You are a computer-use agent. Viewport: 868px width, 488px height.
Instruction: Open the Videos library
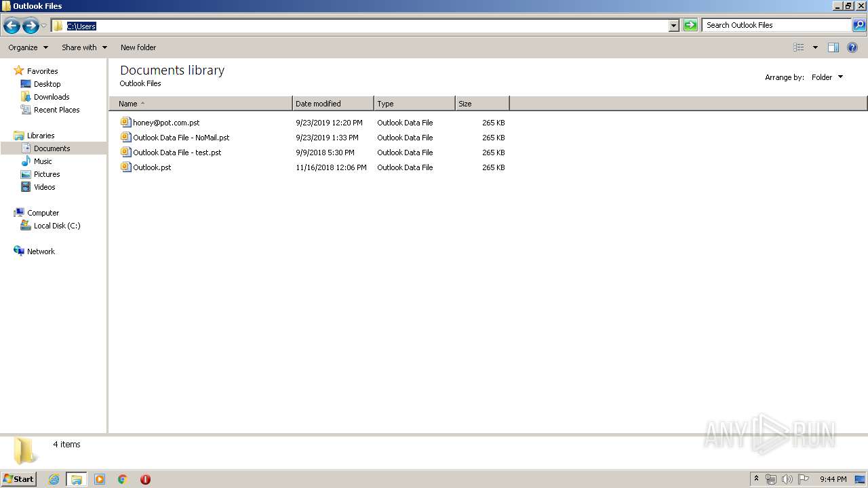pos(45,187)
